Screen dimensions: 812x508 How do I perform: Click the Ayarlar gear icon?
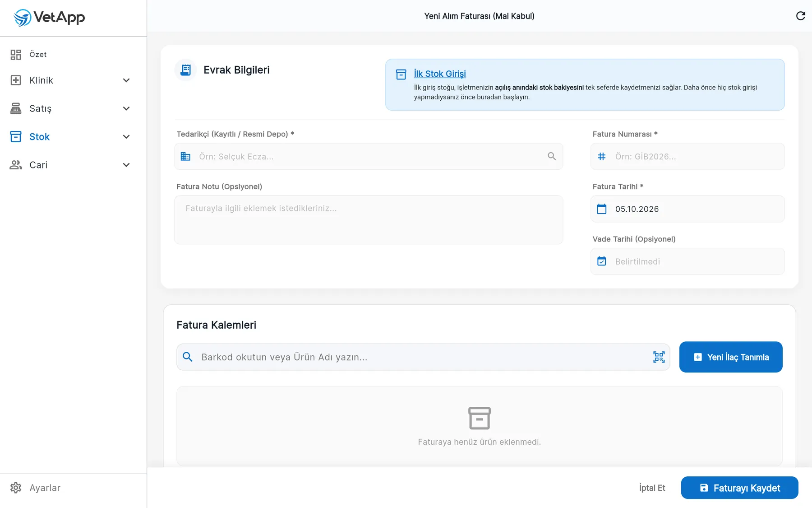(x=16, y=488)
